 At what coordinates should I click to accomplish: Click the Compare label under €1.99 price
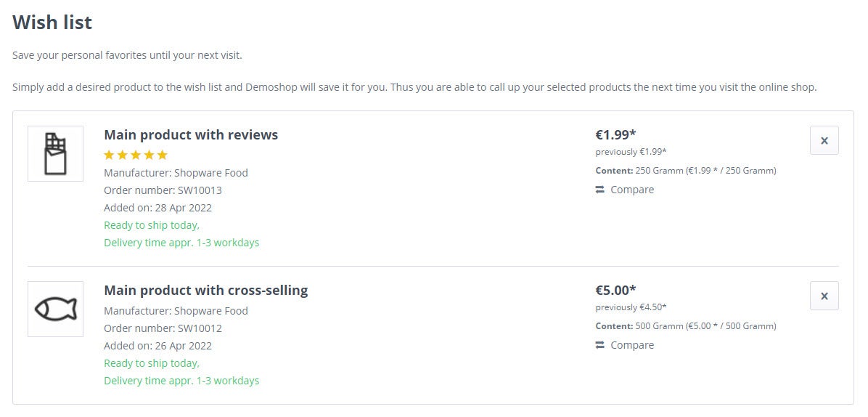click(x=632, y=190)
